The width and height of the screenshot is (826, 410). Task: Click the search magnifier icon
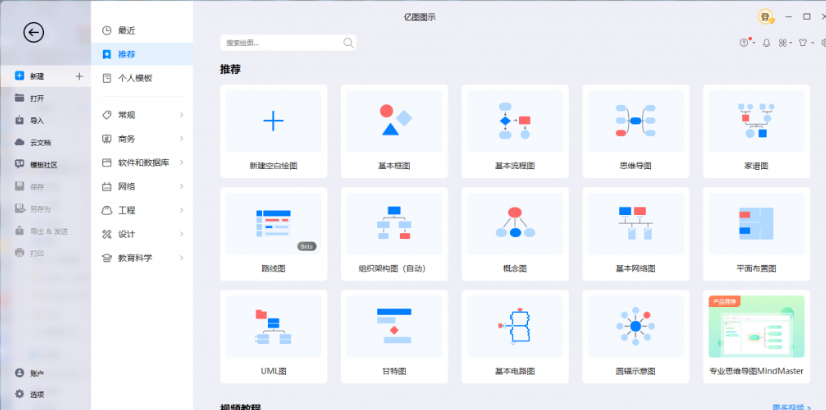click(348, 43)
